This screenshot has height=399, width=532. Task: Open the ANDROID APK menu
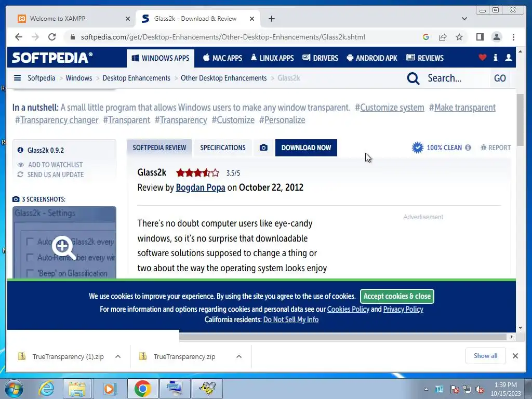(371, 58)
